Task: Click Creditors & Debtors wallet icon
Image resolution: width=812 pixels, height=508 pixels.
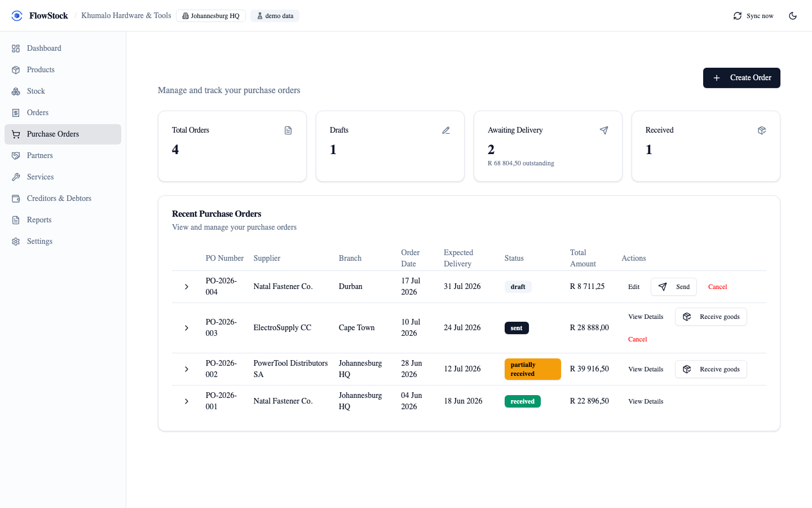Action: [16, 199]
